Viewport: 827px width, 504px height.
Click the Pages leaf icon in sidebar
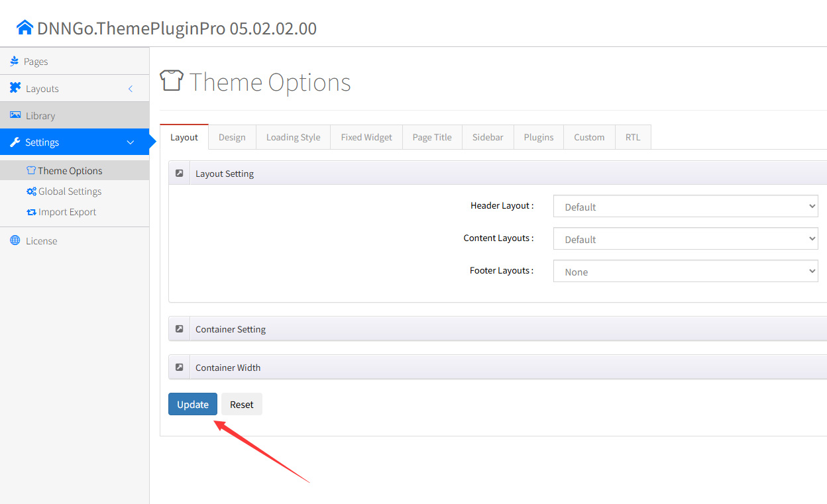[x=15, y=61]
